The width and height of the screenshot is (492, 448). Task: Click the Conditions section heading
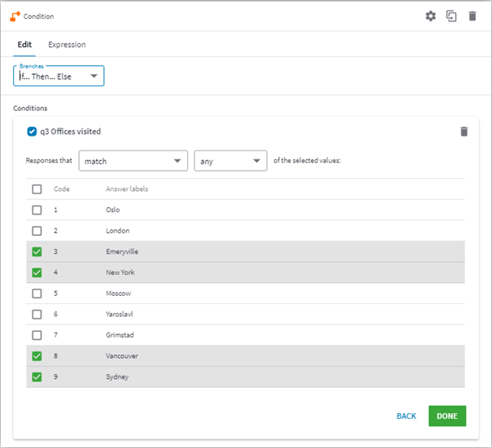pos(30,108)
